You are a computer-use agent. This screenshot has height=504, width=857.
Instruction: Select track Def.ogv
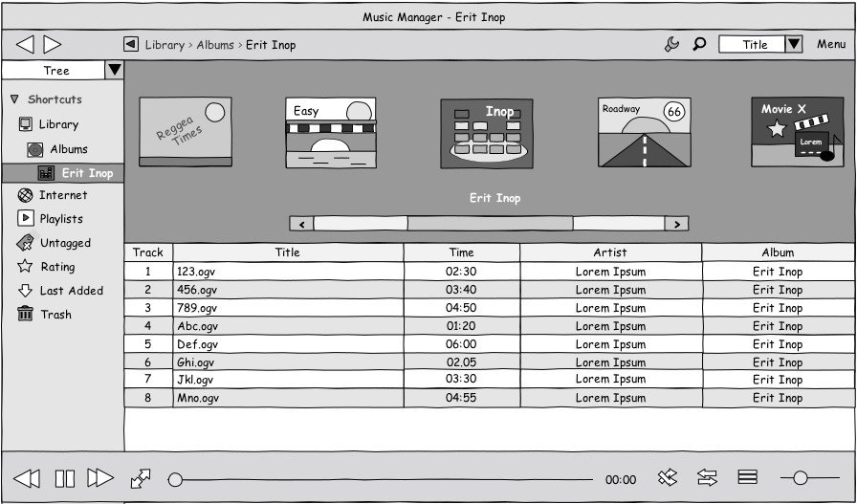(489, 344)
